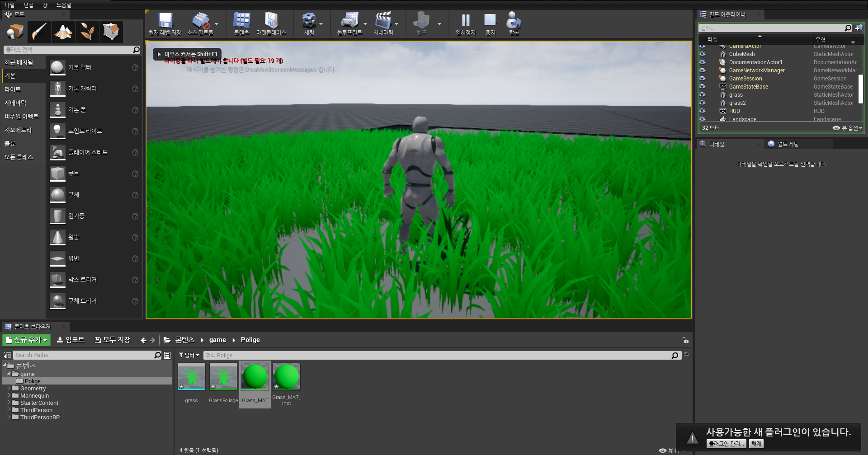The width and height of the screenshot is (868, 455).
Task: Click Save Current Level toolbar icon
Action: (x=165, y=24)
